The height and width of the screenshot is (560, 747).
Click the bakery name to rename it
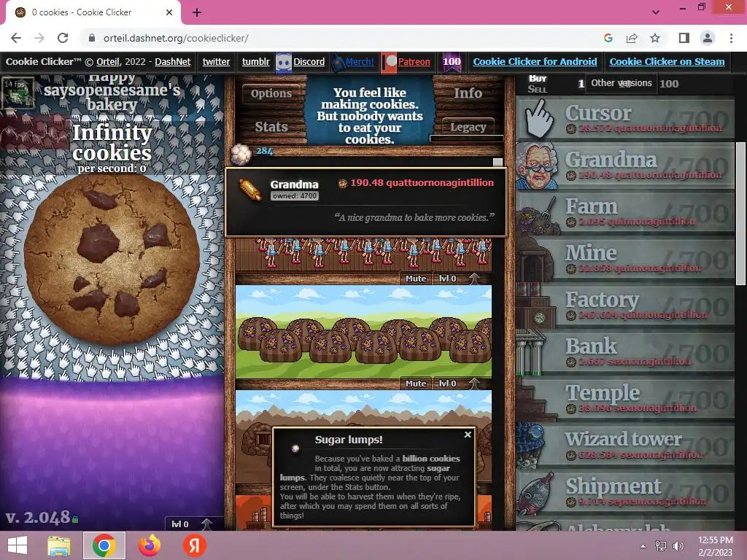[112, 90]
